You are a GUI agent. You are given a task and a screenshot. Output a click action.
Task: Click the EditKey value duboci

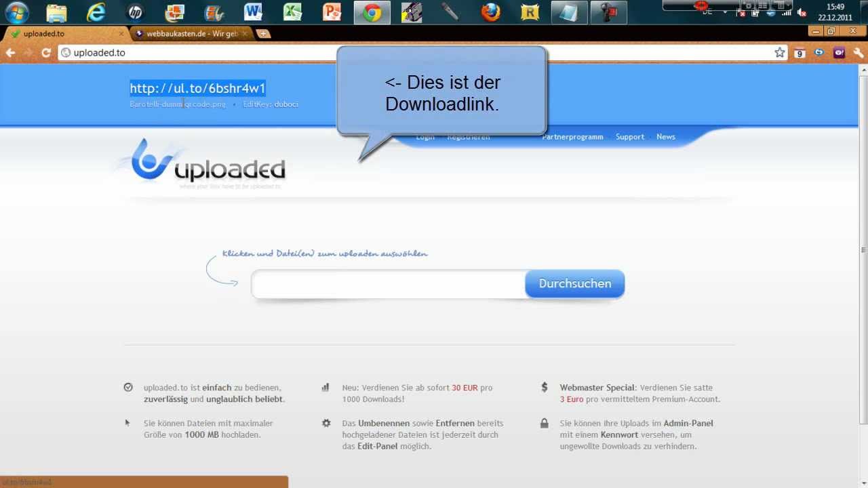pyautogui.click(x=286, y=104)
